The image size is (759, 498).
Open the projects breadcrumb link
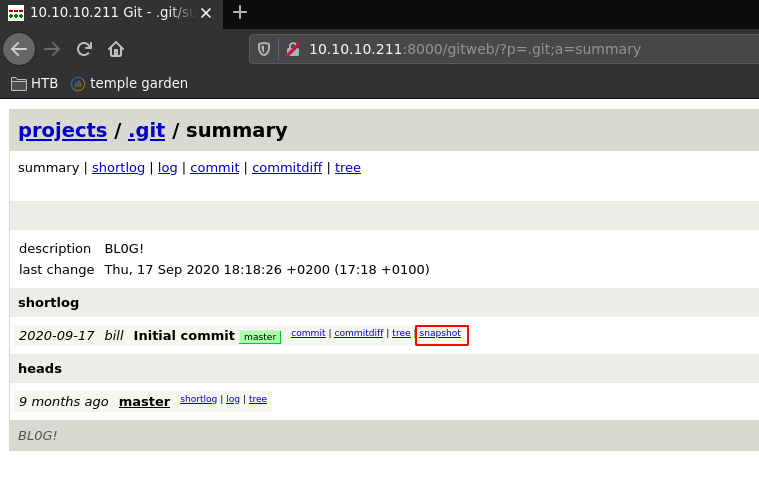coord(62,130)
